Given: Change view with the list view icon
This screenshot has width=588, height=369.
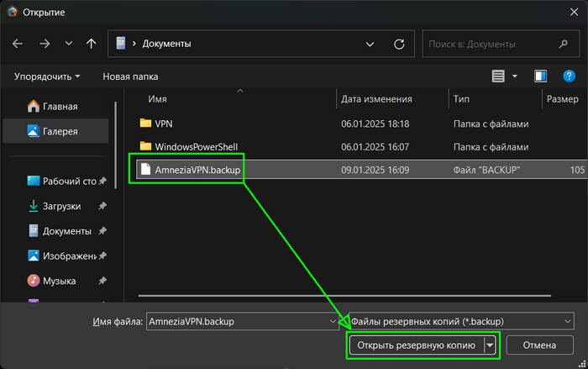Looking at the screenshot, I should pos(498,76).
